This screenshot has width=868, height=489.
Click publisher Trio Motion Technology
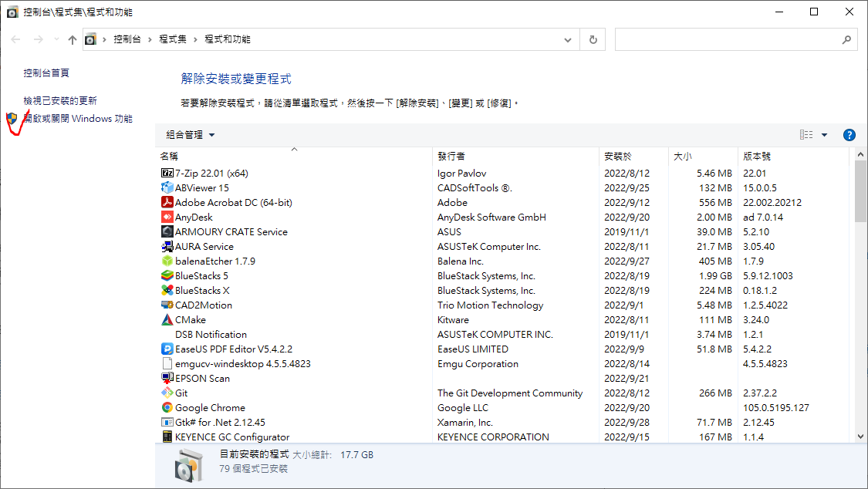pyautogui.click(x=491, y=305)
